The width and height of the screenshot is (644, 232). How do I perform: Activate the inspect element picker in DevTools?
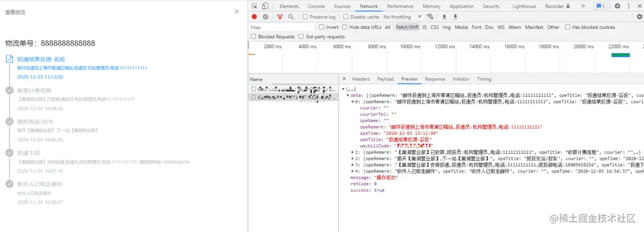coord(254,6)
